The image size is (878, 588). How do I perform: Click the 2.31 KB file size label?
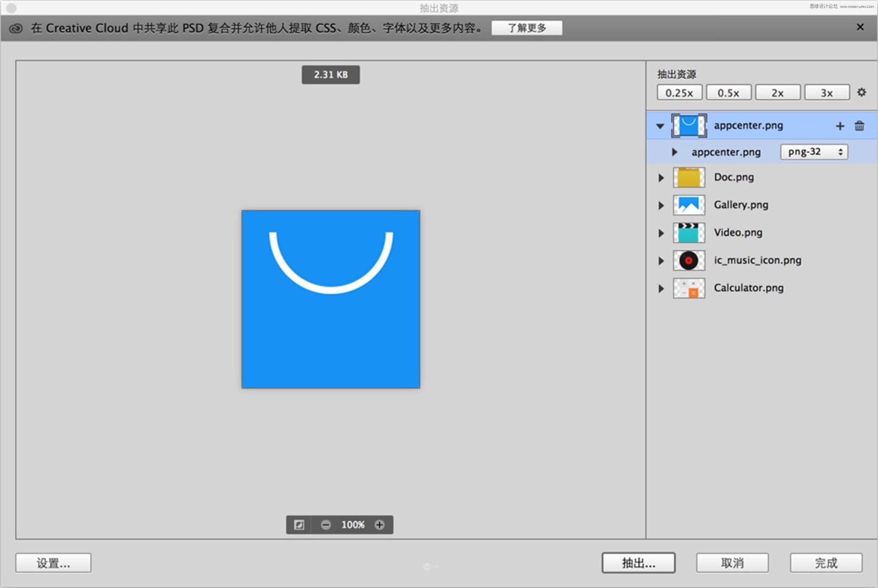coord(331,74)
